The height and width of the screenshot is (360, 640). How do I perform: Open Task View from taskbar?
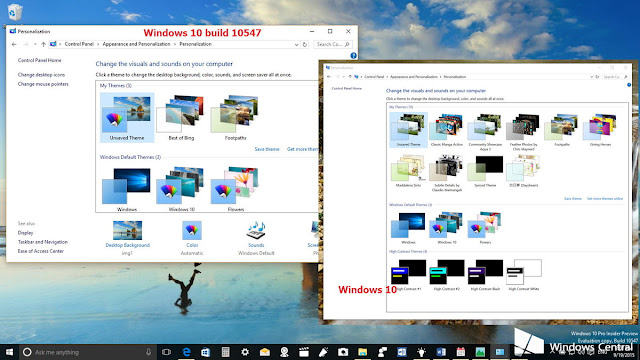pos(166,352)
